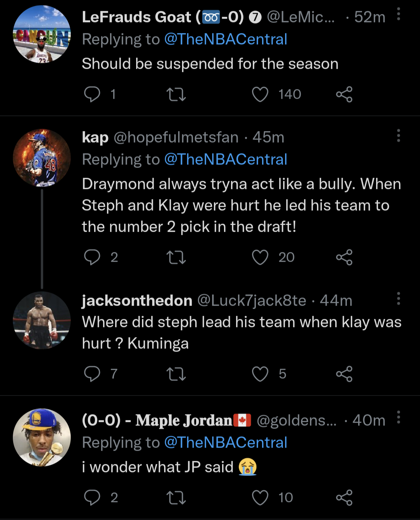Open LeFrauds Goat's Cancun avatar
This screenshot has width=420, height=520.
pos(42,34)
